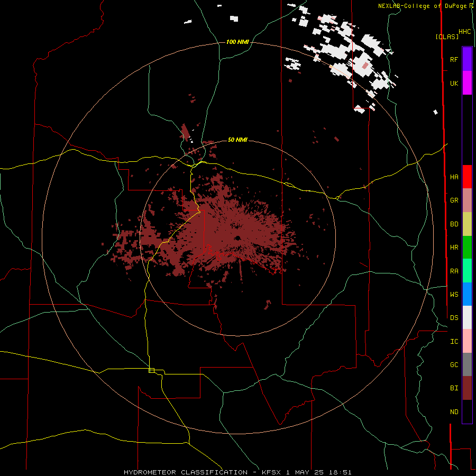This screenshot has height=476, width=476.
Task: Click the BD yellow legend swatch
Action: click(467, 224)
